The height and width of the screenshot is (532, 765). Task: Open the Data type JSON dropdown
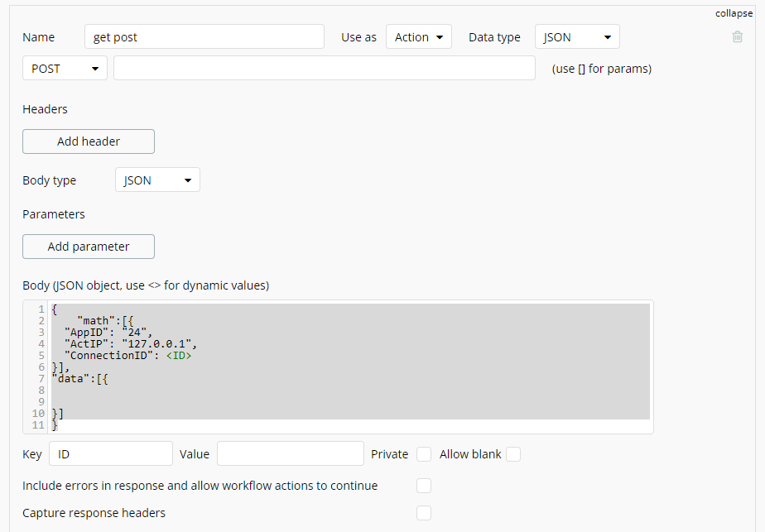coord(576,36)
